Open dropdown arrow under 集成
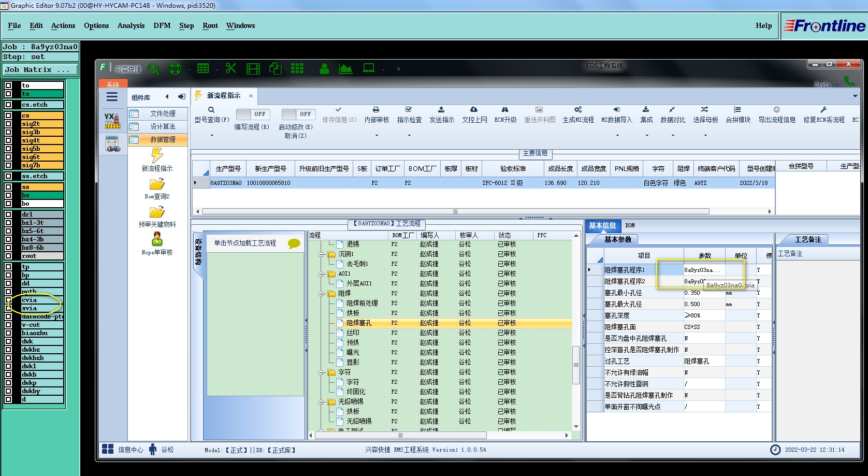 coord(647,136)
